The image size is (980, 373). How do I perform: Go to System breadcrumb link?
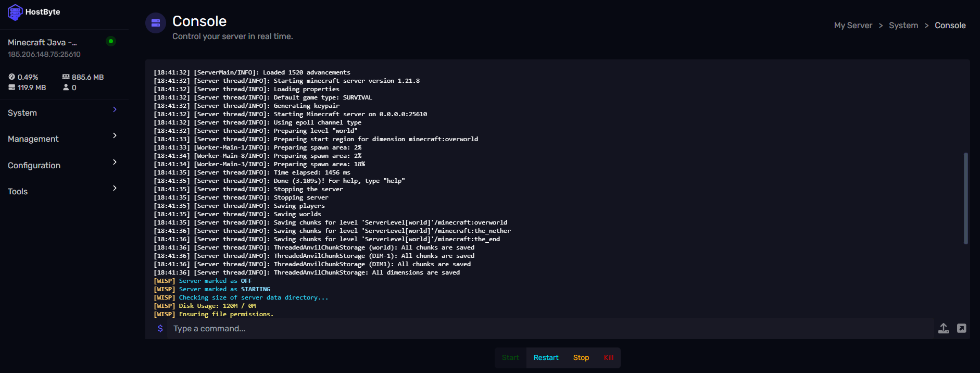[903, 26]
